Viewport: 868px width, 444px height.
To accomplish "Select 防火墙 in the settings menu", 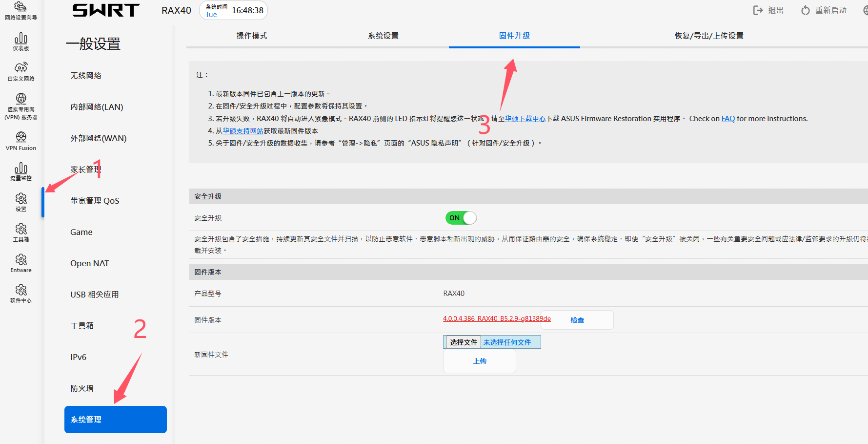I will [x=82, y=388].
